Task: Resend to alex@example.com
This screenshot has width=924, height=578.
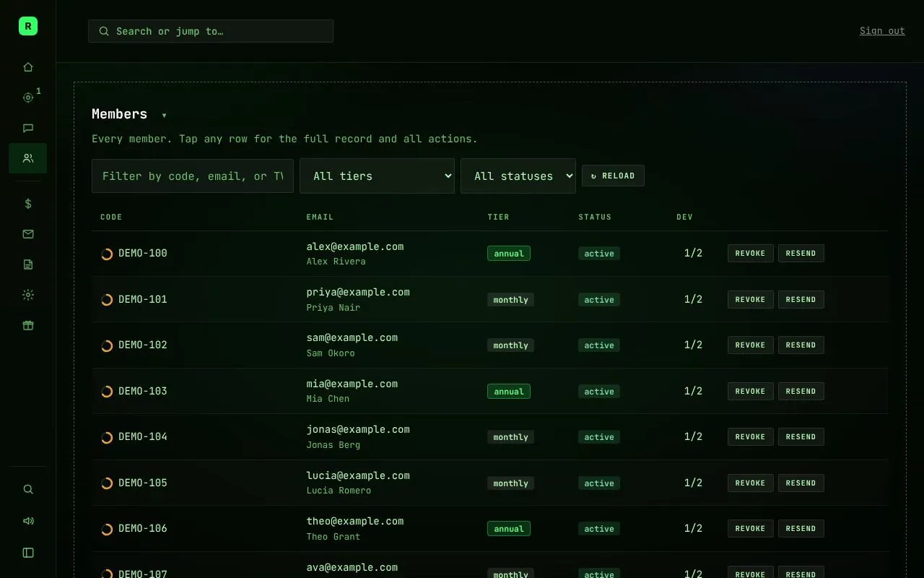Action: click(801, 253)
